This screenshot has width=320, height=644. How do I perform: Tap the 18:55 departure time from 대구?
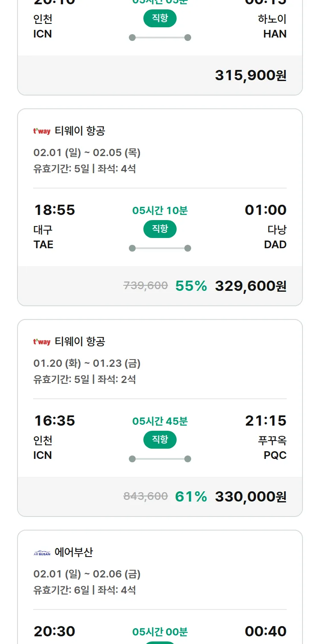55,210
